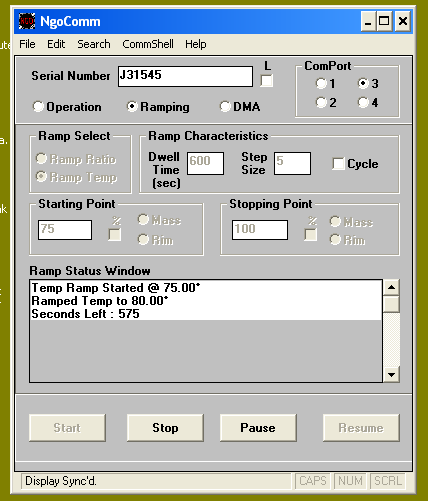This screenshot has width=428, height=501.
Task: Open the Search menu
Action: 94,44
